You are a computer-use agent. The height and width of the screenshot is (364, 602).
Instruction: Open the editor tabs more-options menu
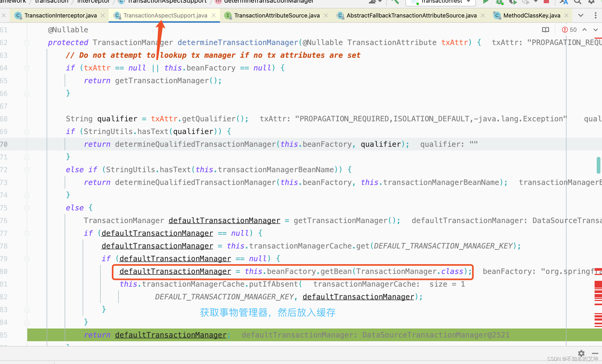pos(596,15)
